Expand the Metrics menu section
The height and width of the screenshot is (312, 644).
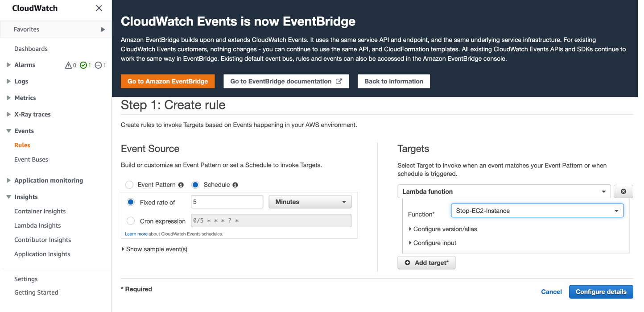tap(9, 98)
